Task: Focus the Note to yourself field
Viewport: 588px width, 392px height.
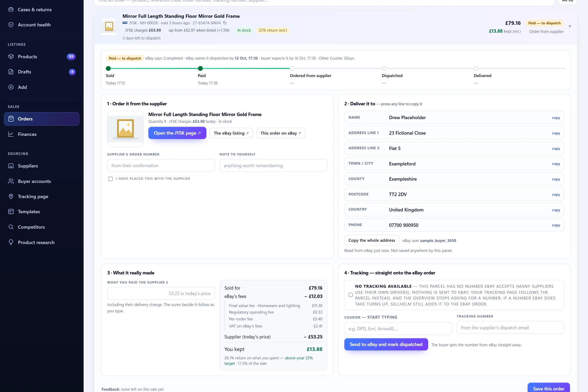Action: pyautogui.click(x=273, y=165)
